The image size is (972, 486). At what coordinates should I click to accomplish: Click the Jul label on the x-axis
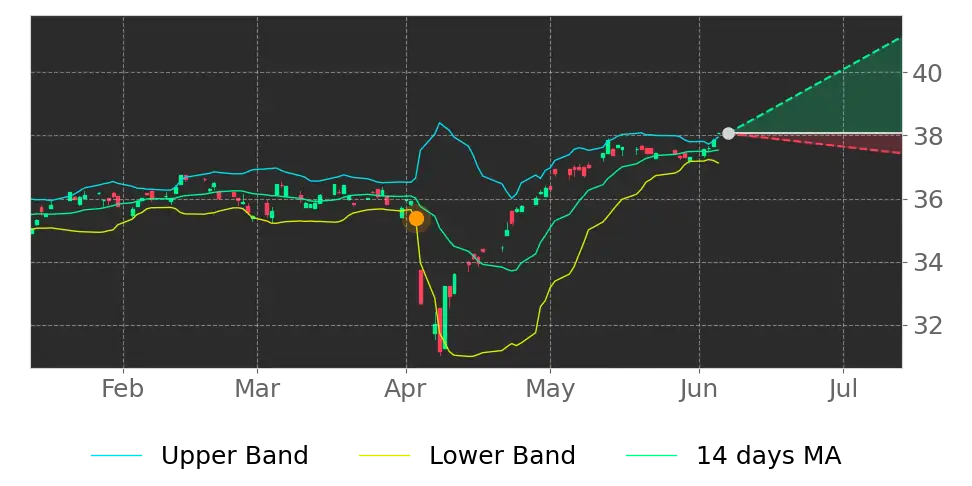coord(844,389)
